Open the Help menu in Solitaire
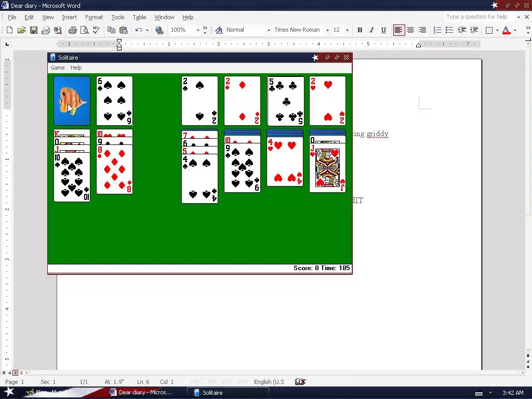 click(x=76, y=68)
